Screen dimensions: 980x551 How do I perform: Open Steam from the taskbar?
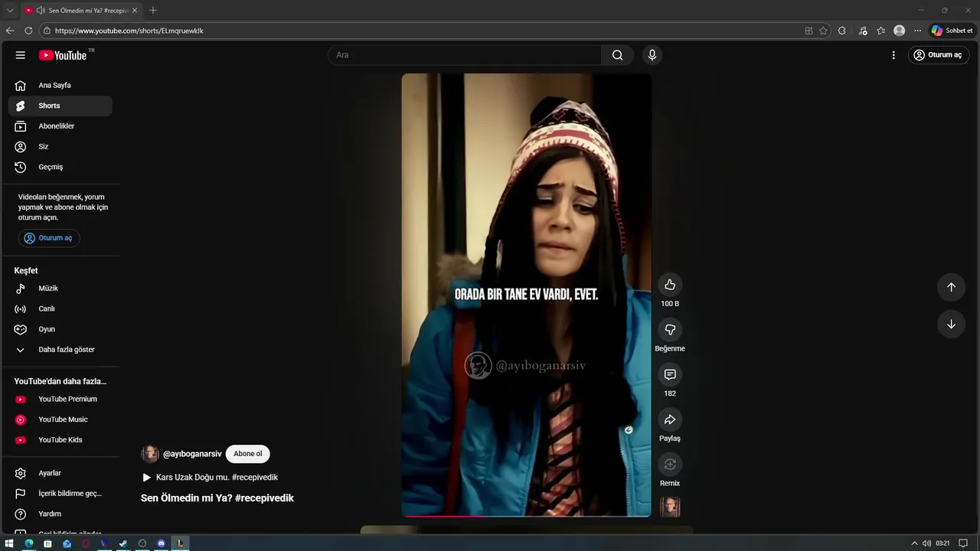pos(123,543)
